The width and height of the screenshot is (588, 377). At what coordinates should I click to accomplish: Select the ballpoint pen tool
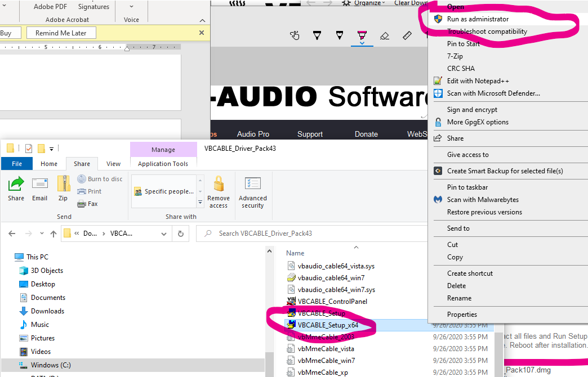pos(317,35)
